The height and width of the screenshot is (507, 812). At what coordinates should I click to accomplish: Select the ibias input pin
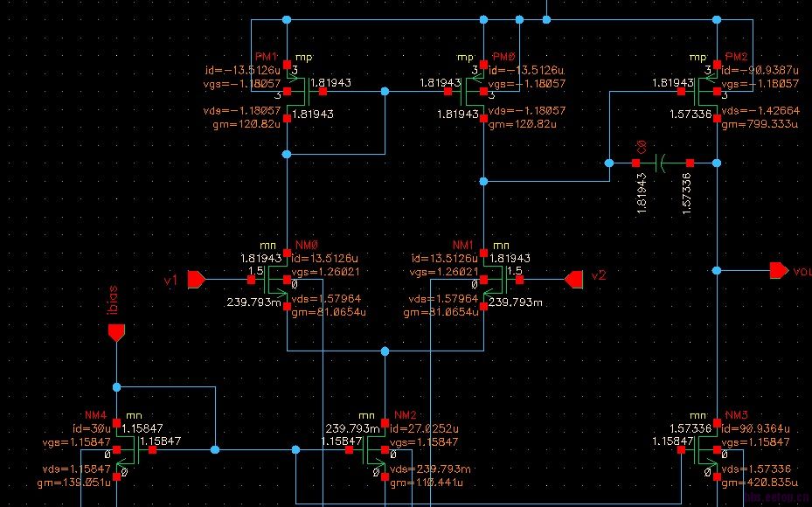tap(116, 333)
